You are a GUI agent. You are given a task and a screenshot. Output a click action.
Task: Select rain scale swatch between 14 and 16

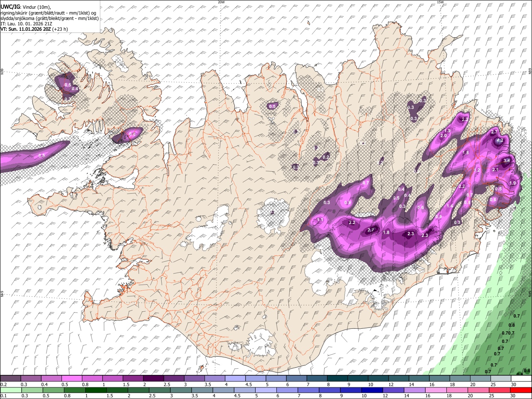tap(415, 390)
